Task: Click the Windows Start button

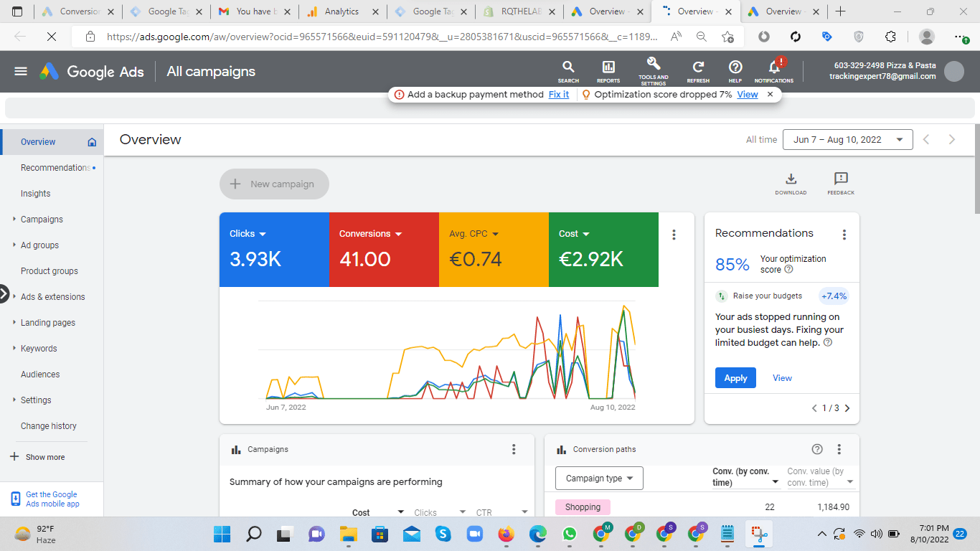Action: tap(222, 534)
